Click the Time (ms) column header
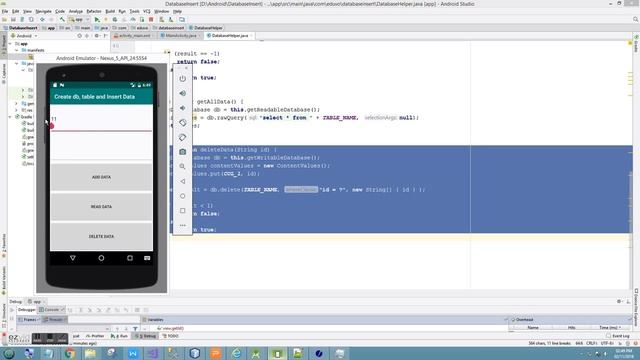The height and width of the screenshot is (360, 640). click(610, 328)
